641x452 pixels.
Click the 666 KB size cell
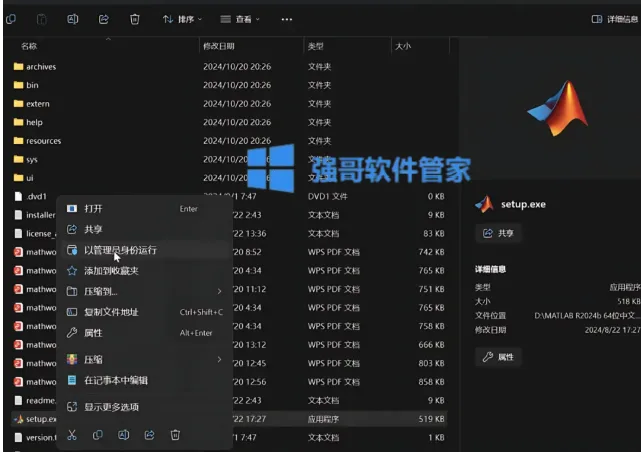pyautogui.click(x=431, y=345)
